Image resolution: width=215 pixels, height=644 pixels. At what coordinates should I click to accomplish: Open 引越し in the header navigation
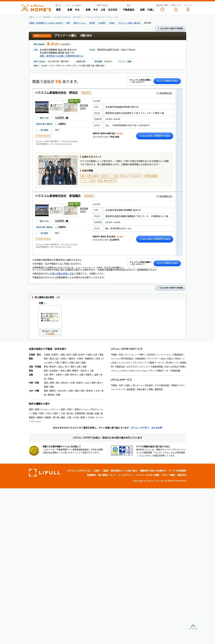151,10
